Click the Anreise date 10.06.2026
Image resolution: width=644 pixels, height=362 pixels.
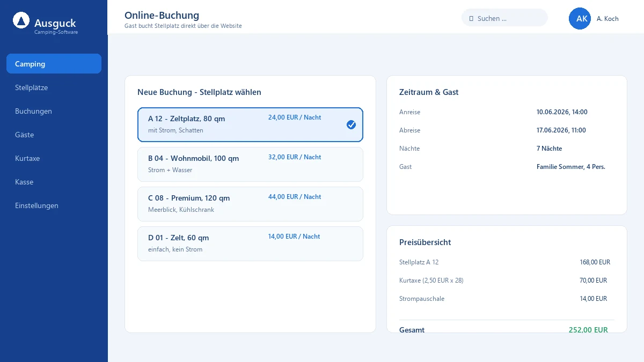[562, 112]
